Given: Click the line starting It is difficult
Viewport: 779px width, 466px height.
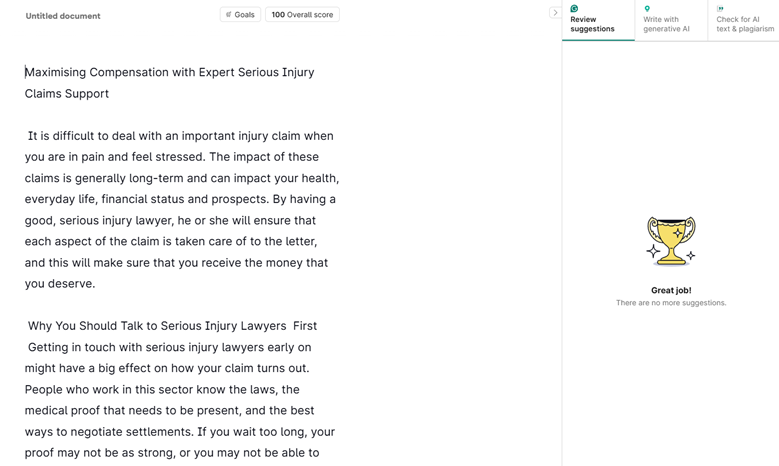Looking at the screenshot, I should (x=180, y=136).
